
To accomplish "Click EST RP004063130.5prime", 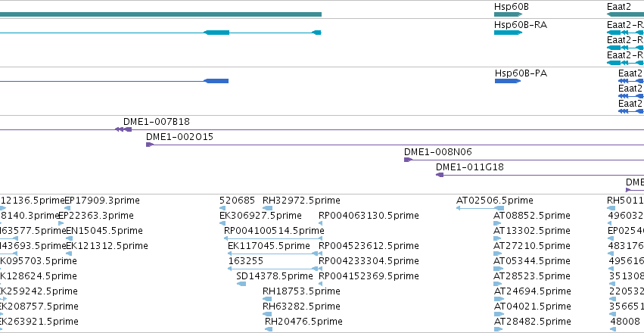I will click(369, 216).
